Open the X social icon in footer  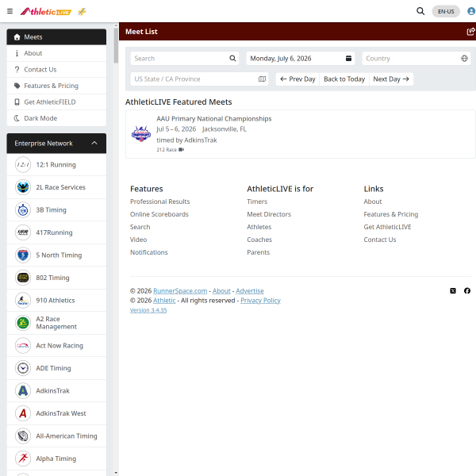pyautogui.click(x=453, y=291)
